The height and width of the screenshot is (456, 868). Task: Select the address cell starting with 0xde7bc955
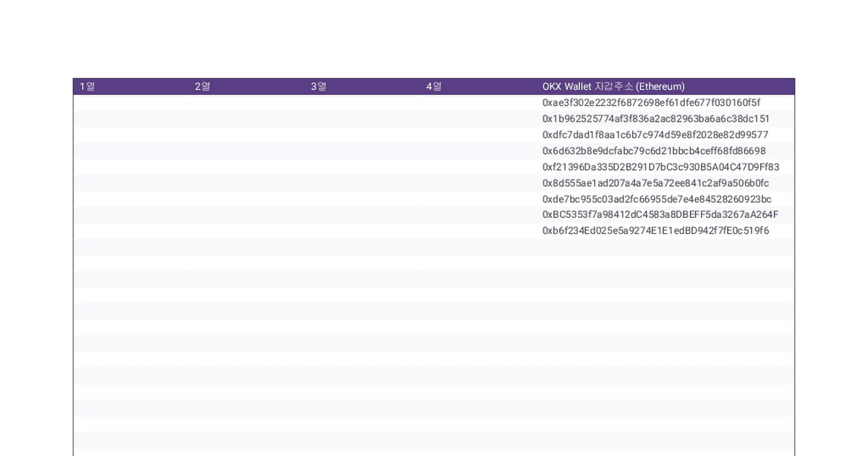click(657, 199)
